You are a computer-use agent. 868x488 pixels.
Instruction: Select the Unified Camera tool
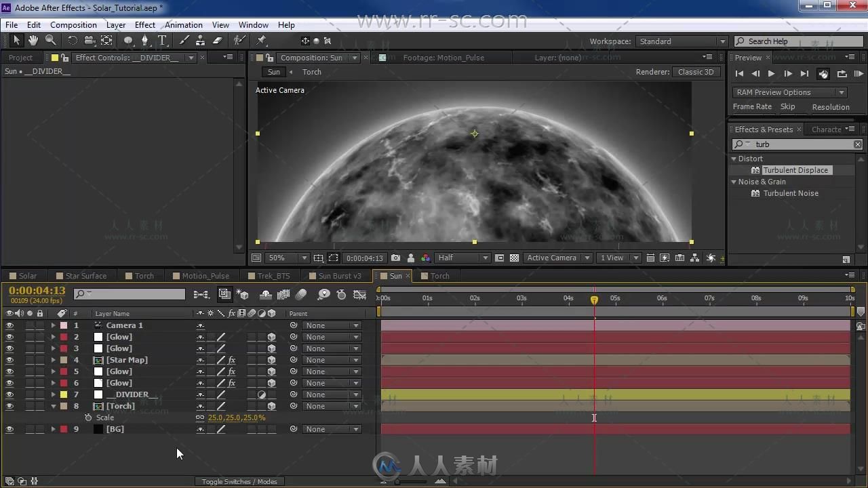coord(90,41)
